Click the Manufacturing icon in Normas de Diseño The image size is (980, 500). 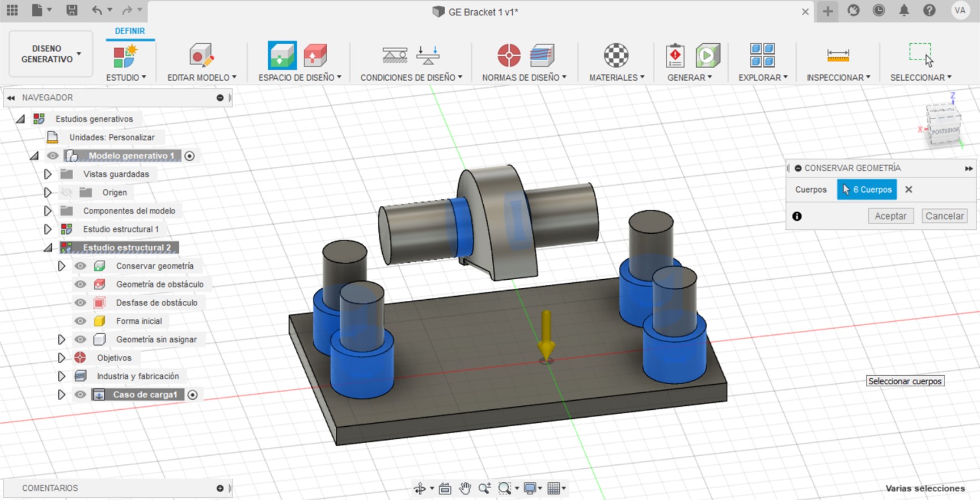(x=542, y=56)
